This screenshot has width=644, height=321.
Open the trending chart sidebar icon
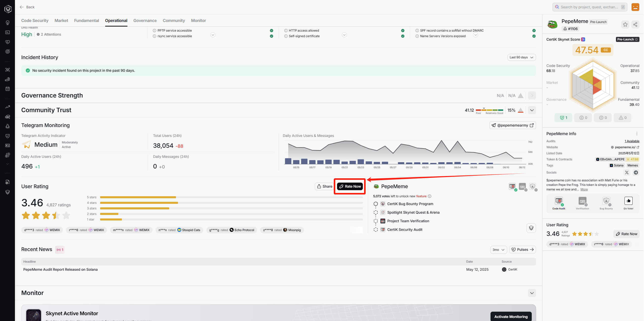[x=8, y=107]
